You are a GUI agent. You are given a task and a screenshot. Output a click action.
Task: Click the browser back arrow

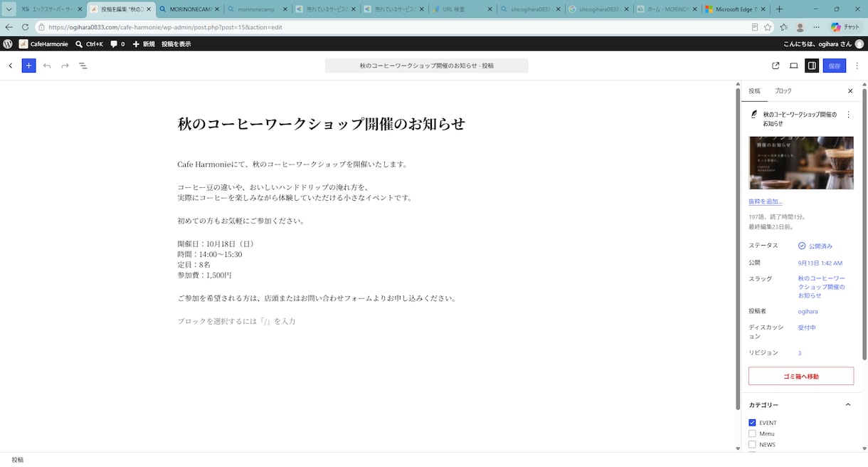click(9, 27)
